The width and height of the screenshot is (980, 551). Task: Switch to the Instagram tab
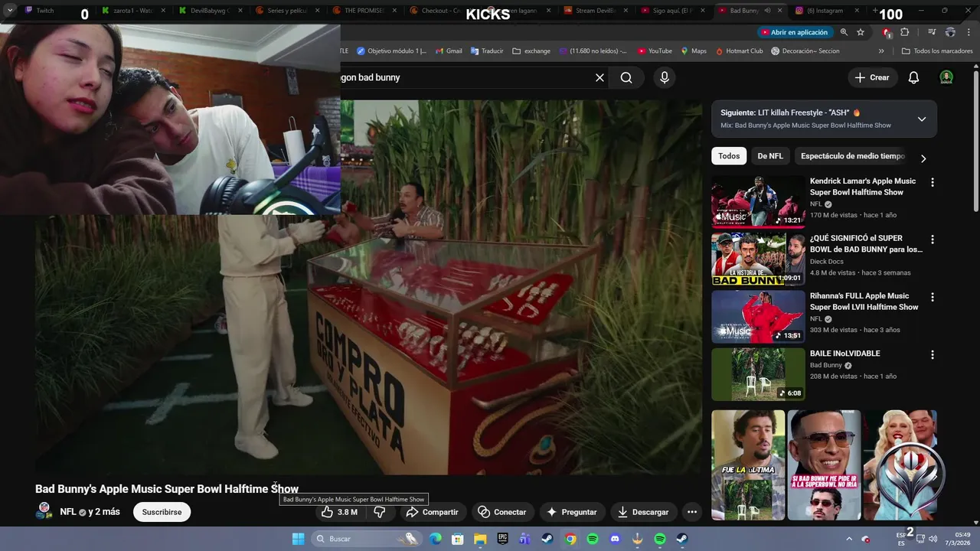point(828,11)
